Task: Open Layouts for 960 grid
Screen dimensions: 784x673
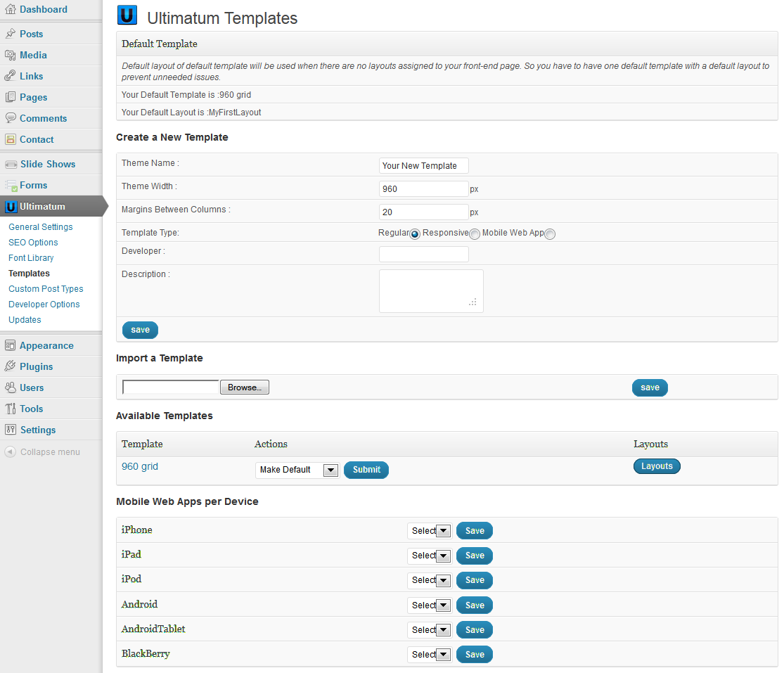Action: (657, 466)
